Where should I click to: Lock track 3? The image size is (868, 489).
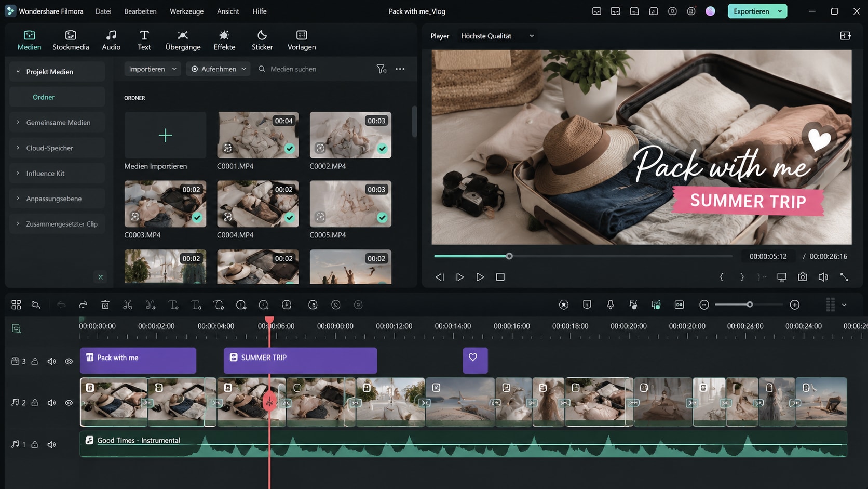click(x=35, y=361)
